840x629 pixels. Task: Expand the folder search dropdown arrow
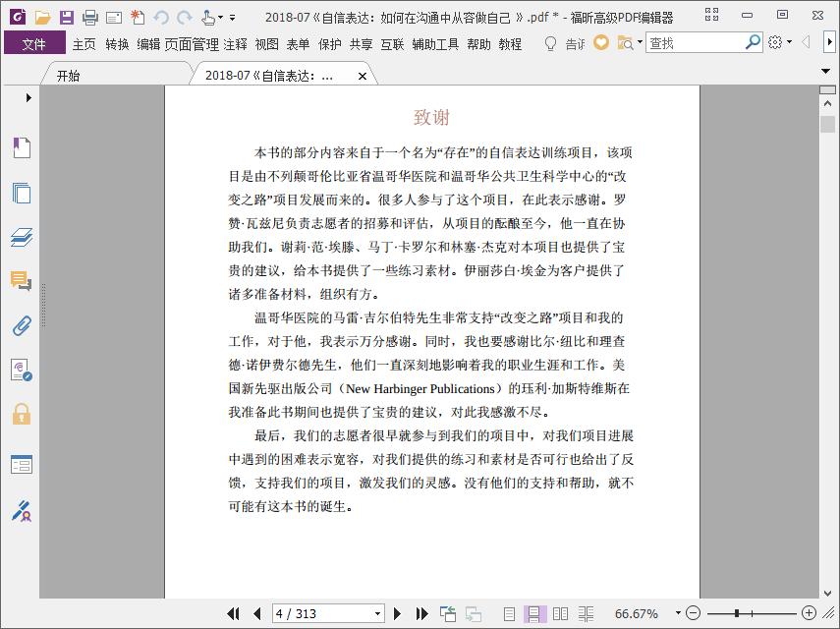[x=640, y=42]
